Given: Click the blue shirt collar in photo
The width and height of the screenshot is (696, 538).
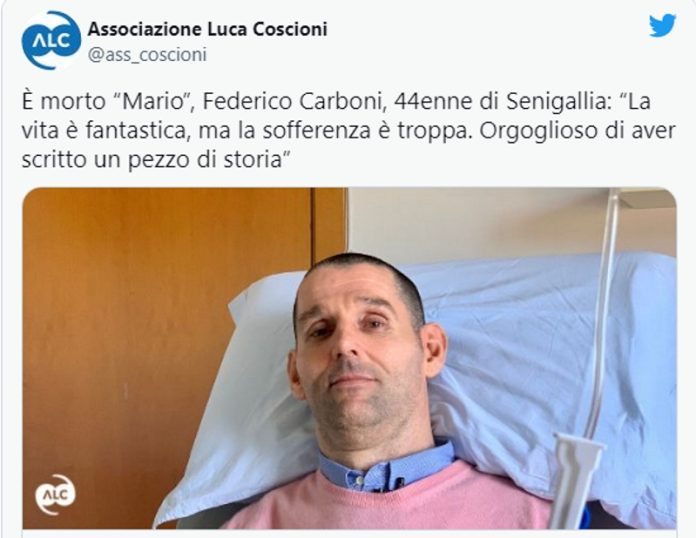Looking at the screenshot, I should pos(387,468).
